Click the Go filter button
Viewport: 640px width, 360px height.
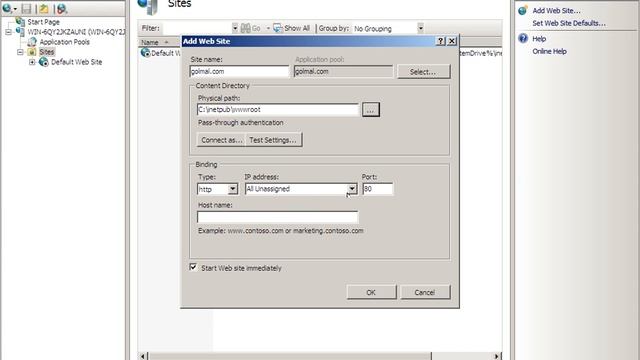pyautogui.click(x=251, y=28)
